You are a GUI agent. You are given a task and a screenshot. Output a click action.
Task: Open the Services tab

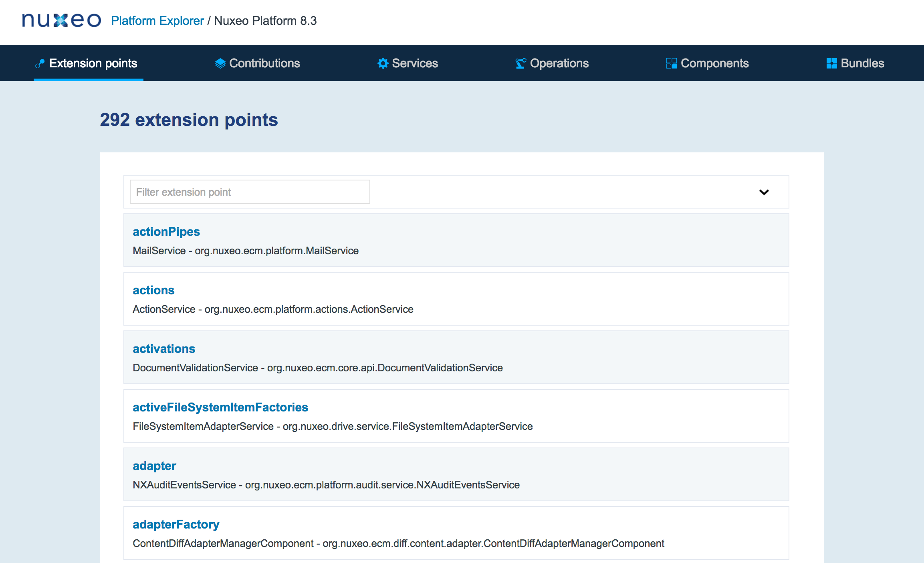408,63
